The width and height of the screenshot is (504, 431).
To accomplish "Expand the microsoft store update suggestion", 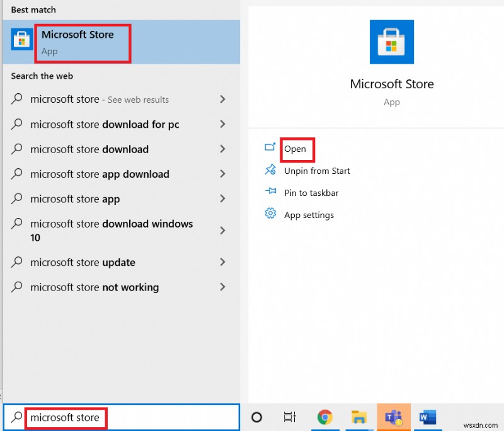I will (222, 262).
